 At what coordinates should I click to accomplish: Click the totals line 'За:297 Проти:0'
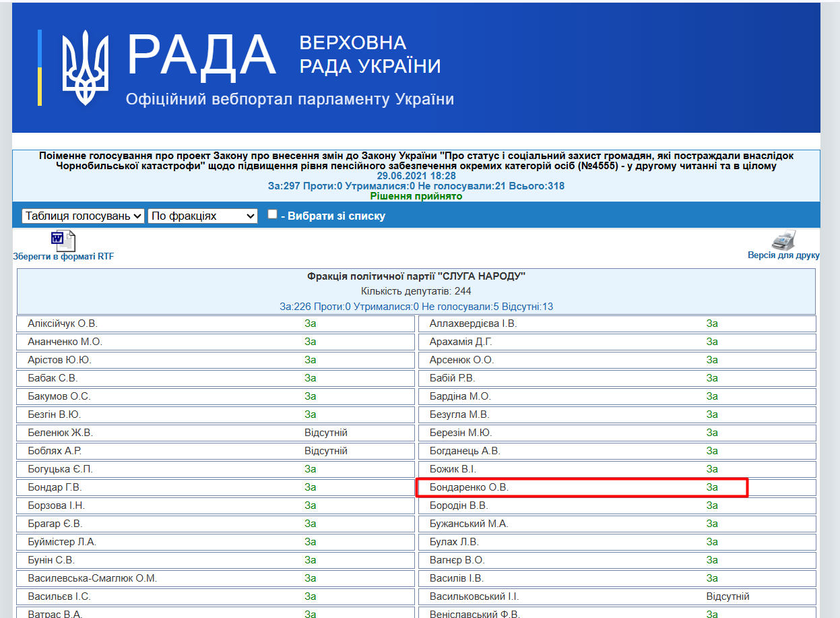(416, 186)
